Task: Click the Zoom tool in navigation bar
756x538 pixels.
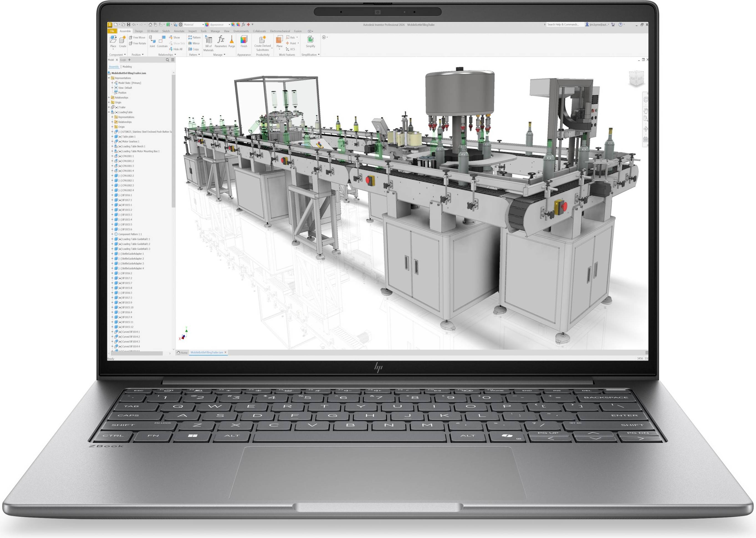Action: click(646, 119)
